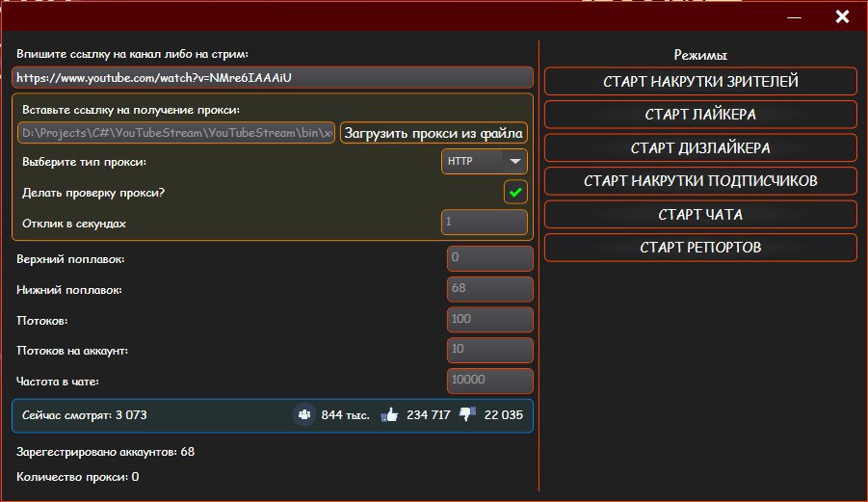Click the '844 тыс.' subscriber count

tap(345, 415)
